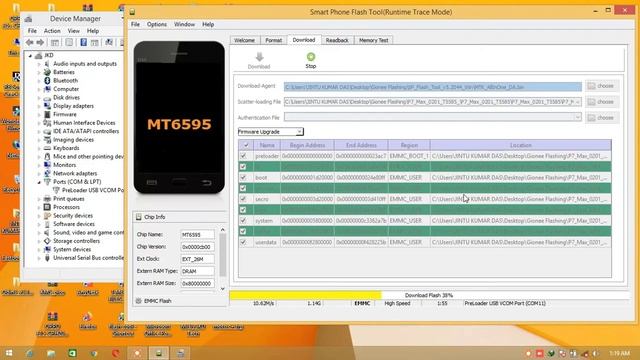Expand the Keyboards node
The width and height of the screenshot is (640, 360).
39,148
